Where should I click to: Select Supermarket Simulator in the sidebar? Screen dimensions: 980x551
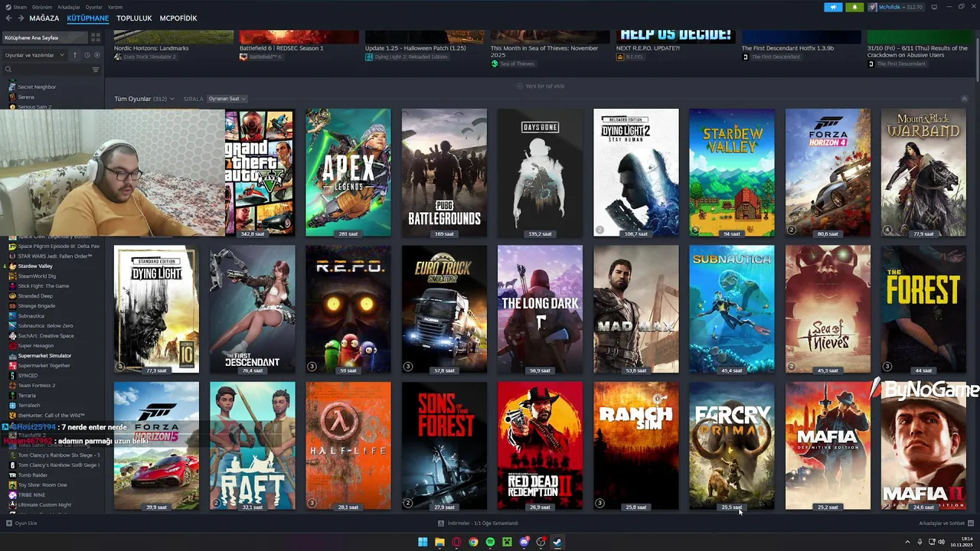(44, 356)
